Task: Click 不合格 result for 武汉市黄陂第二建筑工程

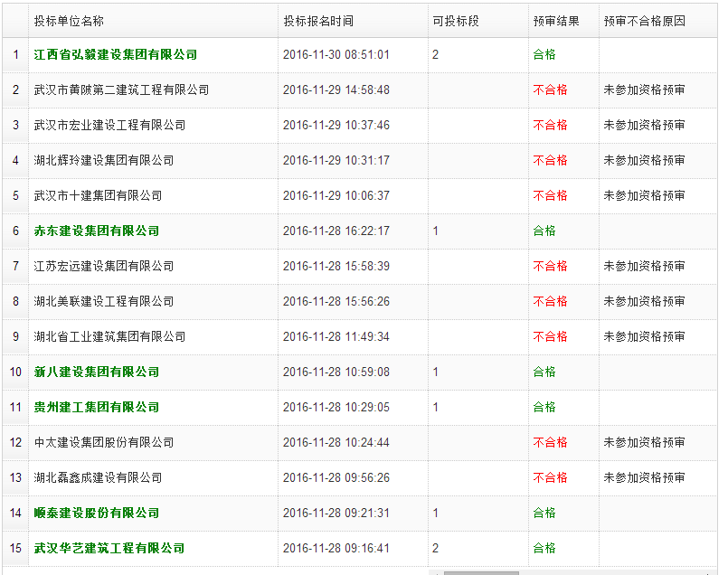Action: click(550, 90)
